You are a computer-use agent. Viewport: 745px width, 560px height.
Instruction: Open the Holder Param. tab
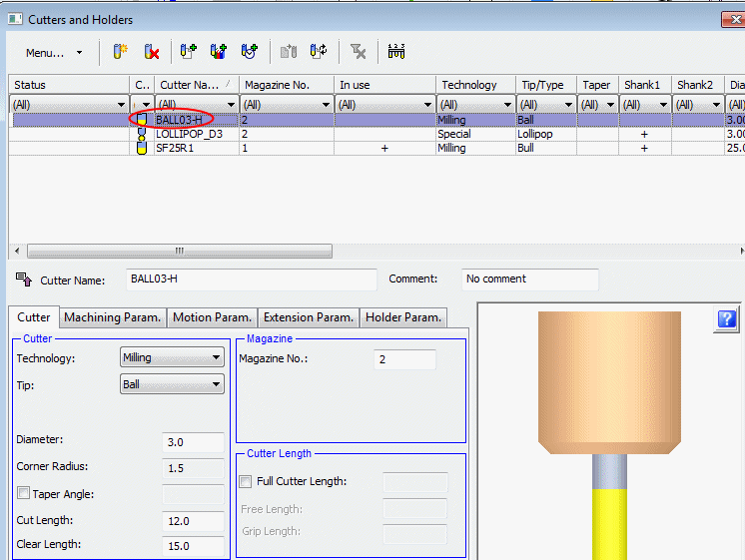pos(402,317)
